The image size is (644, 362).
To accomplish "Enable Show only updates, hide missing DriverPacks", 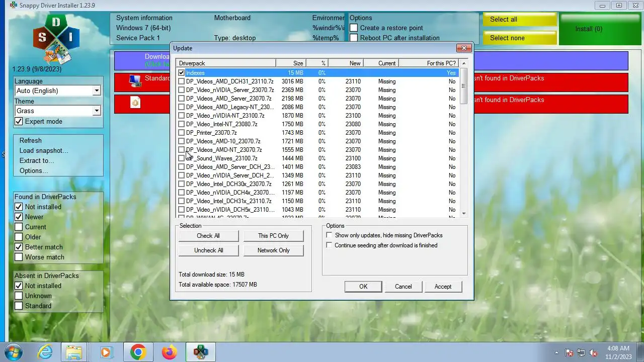I will point(330,235).
